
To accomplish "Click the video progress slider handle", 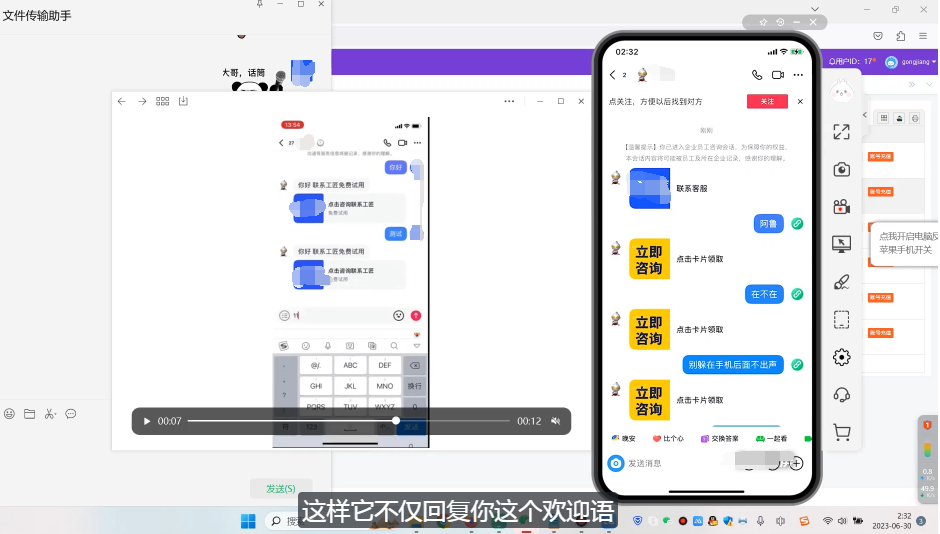I will pyautogui.click(x=396, y=421).
